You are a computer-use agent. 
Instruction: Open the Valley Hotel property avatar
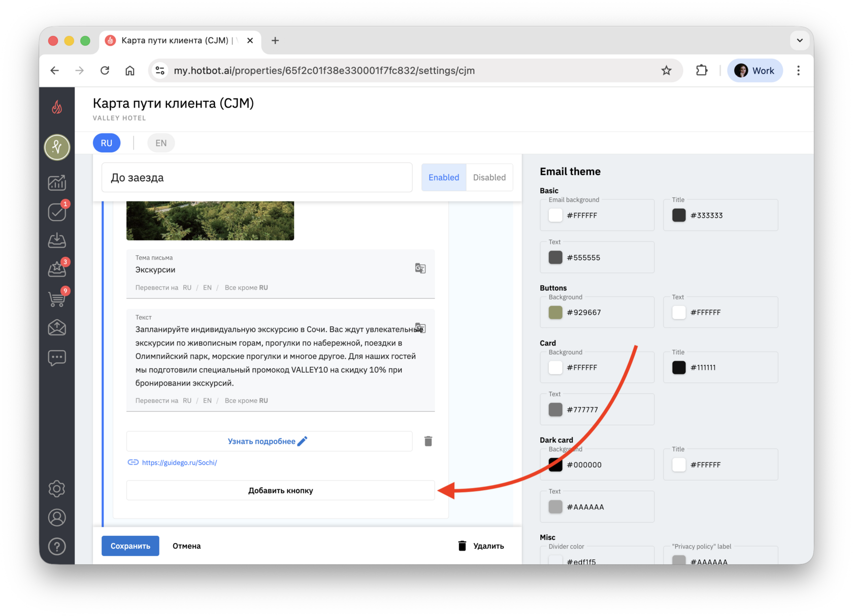click(57, 147)
